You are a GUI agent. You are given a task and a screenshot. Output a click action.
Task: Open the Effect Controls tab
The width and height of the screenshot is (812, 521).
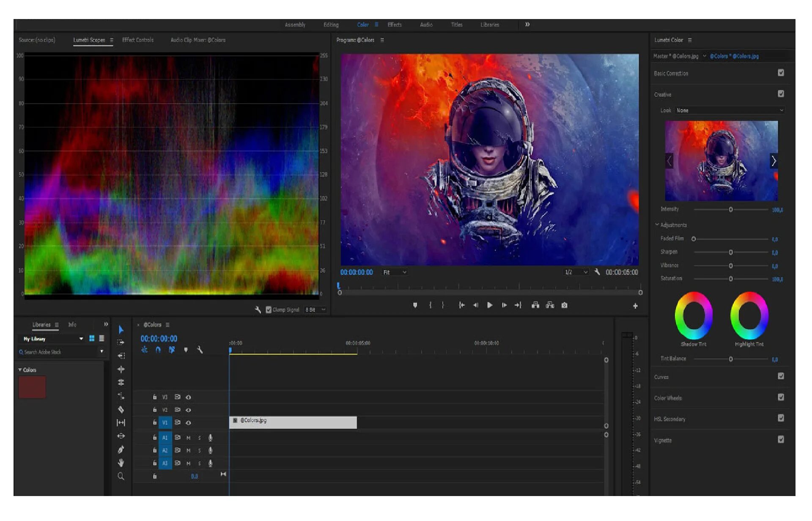(x=138, y=40)
